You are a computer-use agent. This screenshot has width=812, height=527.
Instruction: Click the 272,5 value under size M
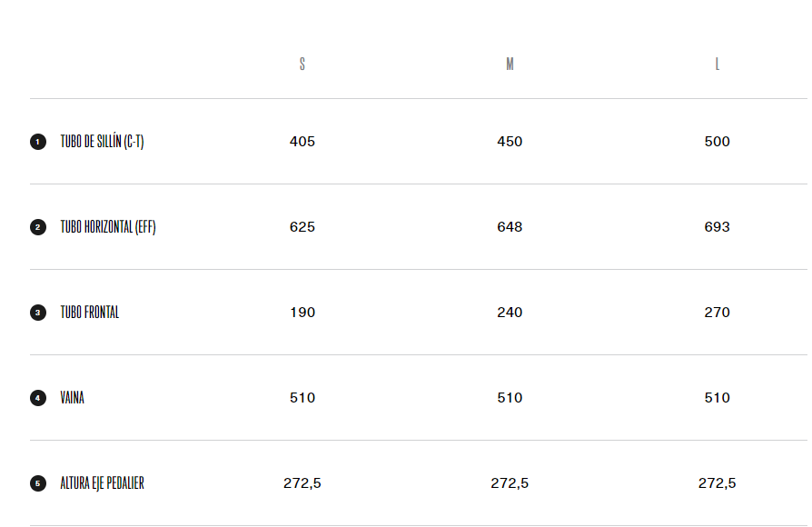[x=510, y=483]
